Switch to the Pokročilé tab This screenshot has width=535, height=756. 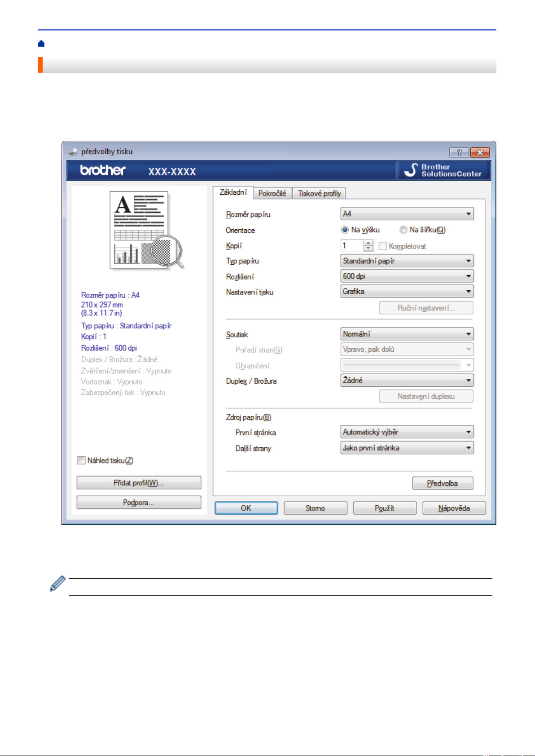(272, 193)
